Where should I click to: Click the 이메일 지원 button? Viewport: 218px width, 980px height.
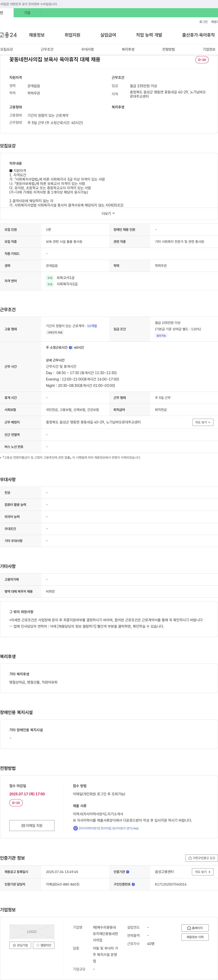point(32,825)
